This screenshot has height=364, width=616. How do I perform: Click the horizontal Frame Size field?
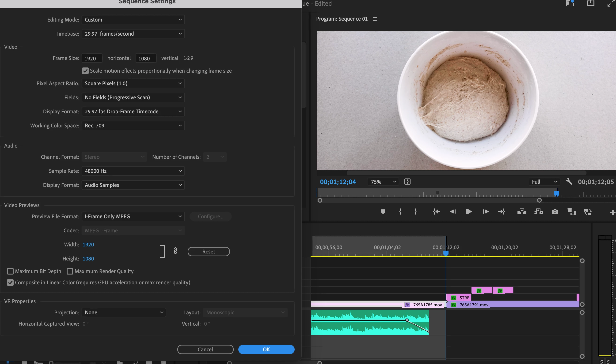click(92, 58)
